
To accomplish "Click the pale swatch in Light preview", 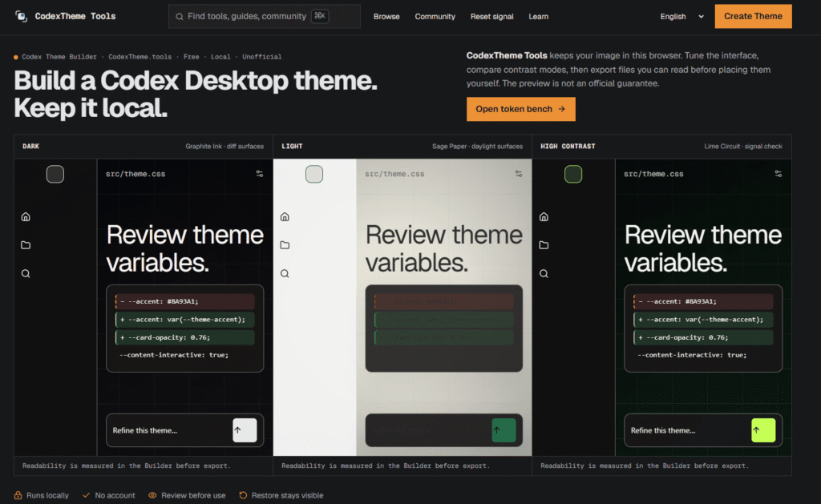I will pyautogui.click(x=314, y=174).
